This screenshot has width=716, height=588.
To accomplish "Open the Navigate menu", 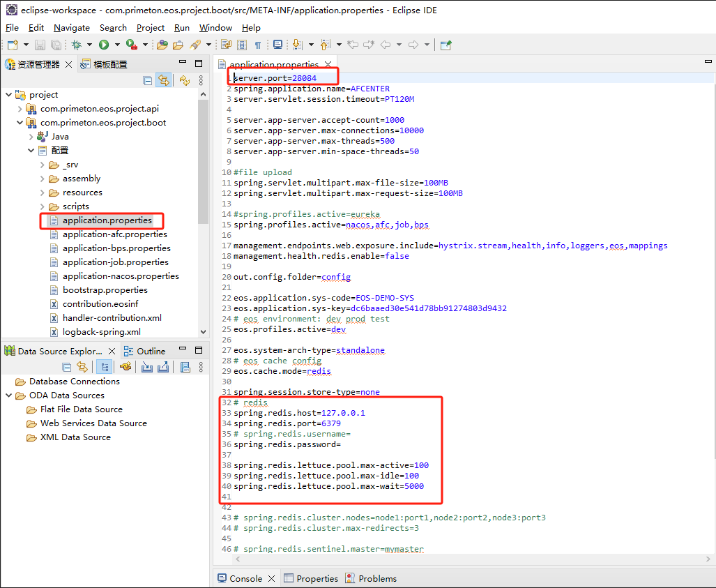I will point(71,28).
